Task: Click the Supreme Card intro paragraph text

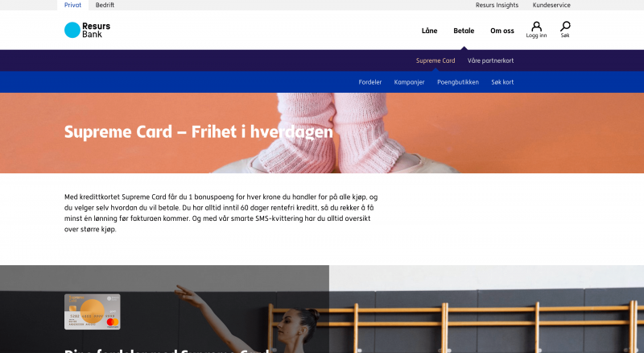Action: [221, 213]
